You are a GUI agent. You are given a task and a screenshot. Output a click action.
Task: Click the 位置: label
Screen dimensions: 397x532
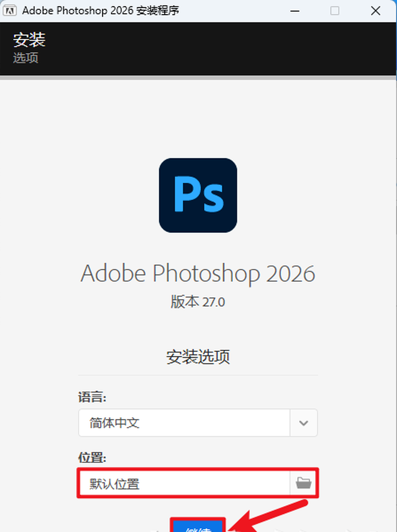92,457
